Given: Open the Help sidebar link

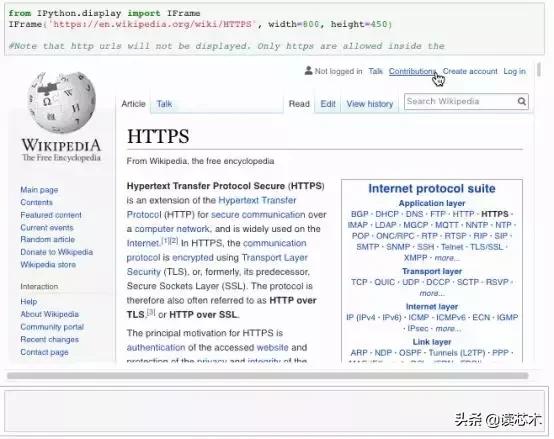Looking at the screenshot, I should tap(29, 302).
